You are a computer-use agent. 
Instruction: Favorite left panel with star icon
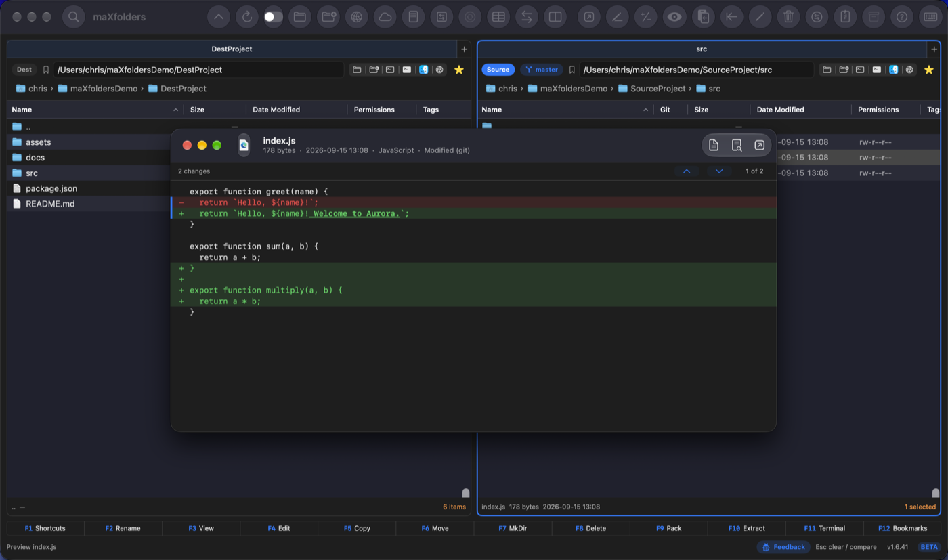458,70
